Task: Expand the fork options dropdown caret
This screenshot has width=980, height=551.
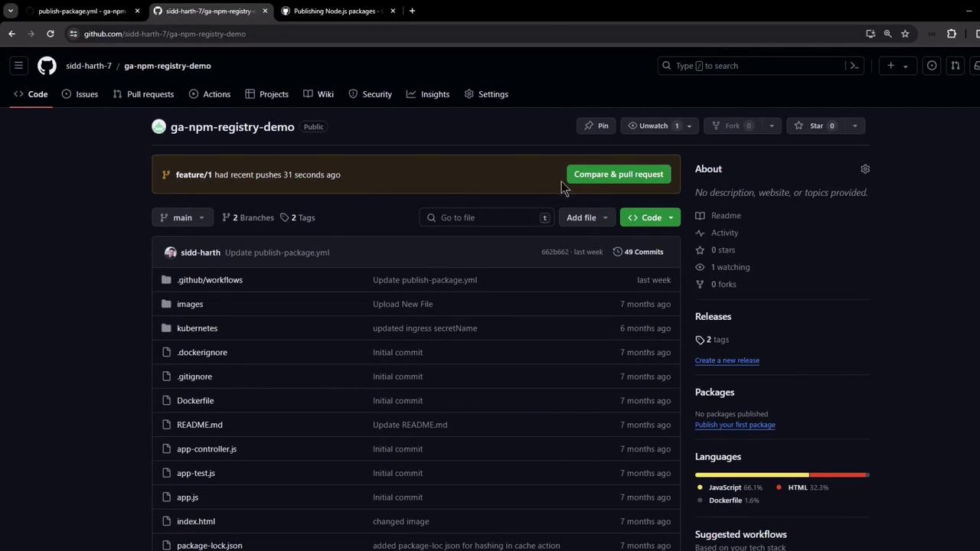Action: [772, 126]
